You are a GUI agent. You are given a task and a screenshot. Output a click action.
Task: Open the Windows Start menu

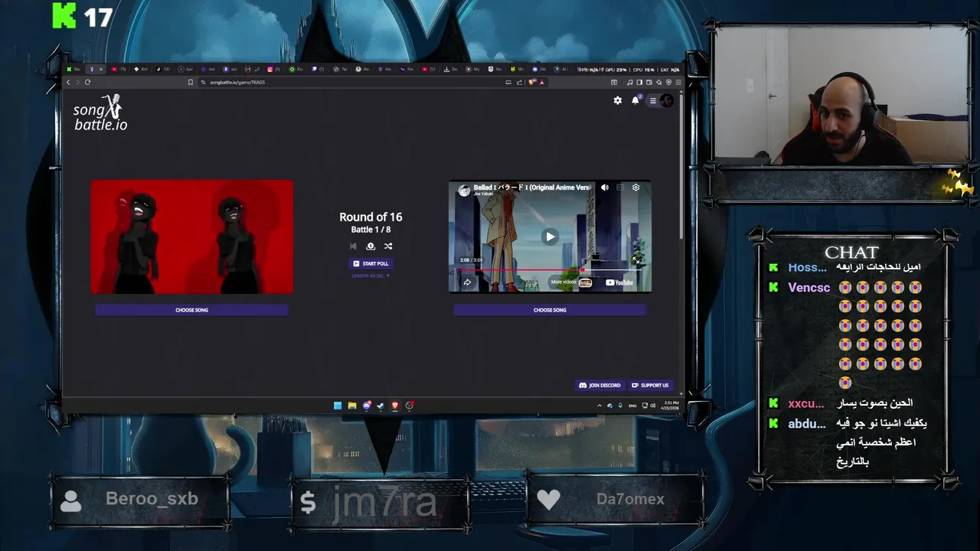pyautogui.click(x=338, y=406)
